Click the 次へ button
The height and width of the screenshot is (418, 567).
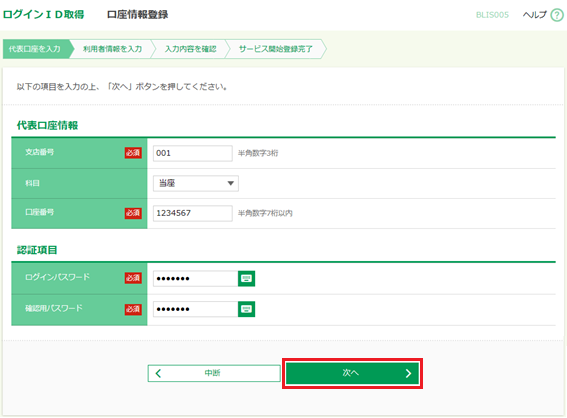coord(352,373)
